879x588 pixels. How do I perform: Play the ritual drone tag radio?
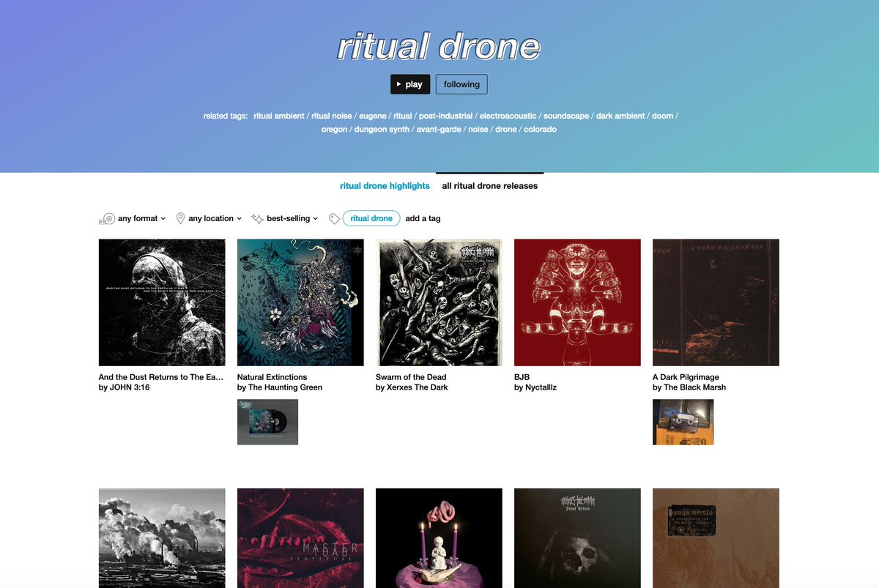click(410, 84)
